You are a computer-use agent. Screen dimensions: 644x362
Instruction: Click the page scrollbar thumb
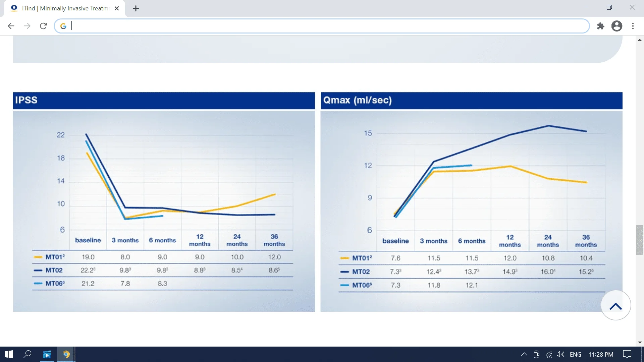(x=640, y=240)
